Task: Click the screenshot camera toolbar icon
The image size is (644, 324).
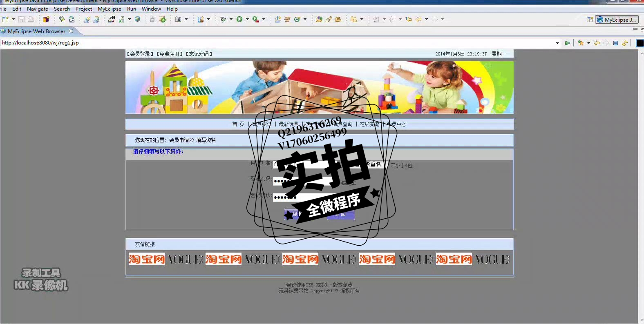Action: (x=178, y=19)
